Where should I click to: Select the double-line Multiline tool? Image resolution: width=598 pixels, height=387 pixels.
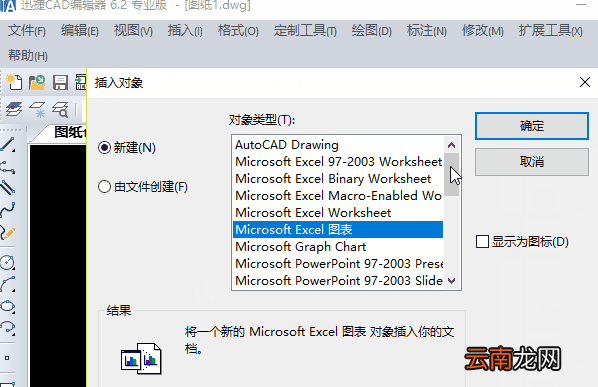(8, 188)
